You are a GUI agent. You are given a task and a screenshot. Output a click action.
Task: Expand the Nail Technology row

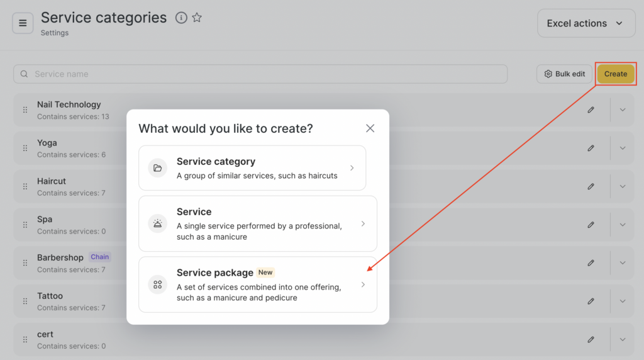point(623,110)
